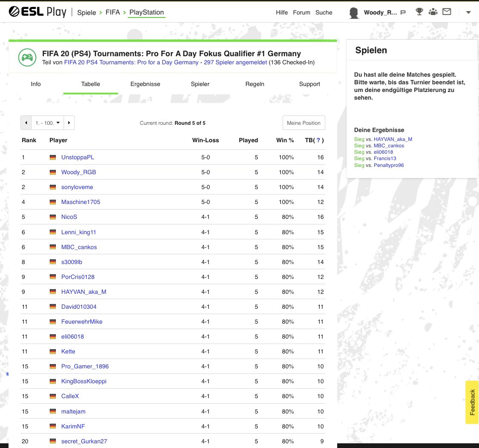Click Spiele in the breadcrumb
Image resolution: width=479 pixels, height=448 pixels.
point(86,12)
